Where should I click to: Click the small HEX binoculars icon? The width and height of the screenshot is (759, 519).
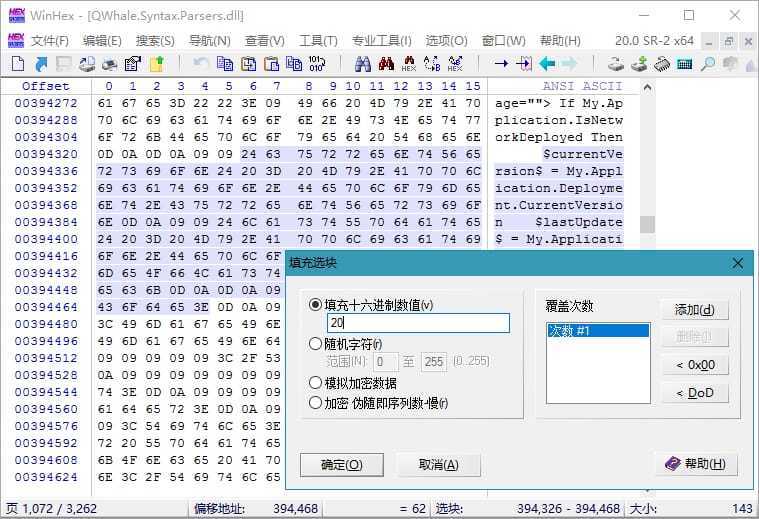coord(409,63)
